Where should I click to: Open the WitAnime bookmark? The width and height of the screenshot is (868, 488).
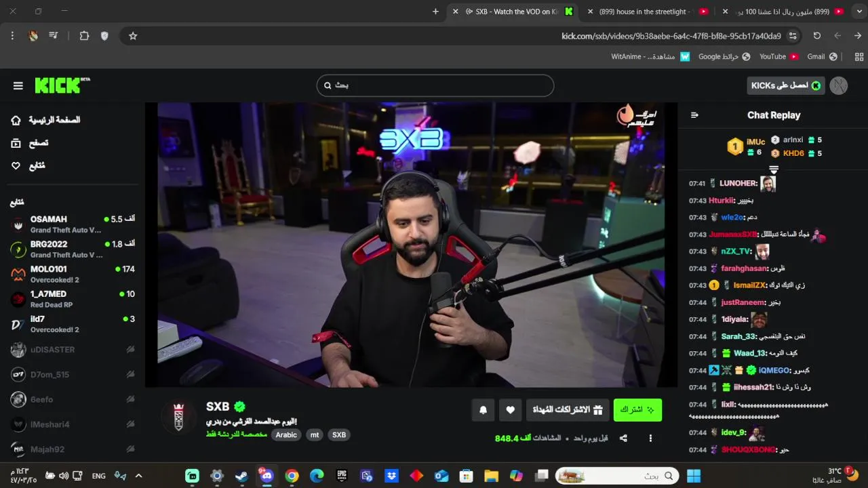(650, 57)
